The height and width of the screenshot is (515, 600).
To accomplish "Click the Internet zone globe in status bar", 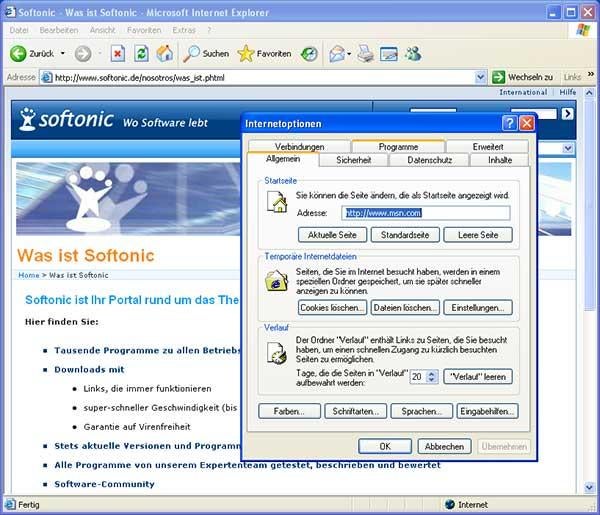I will click(450, 504).
